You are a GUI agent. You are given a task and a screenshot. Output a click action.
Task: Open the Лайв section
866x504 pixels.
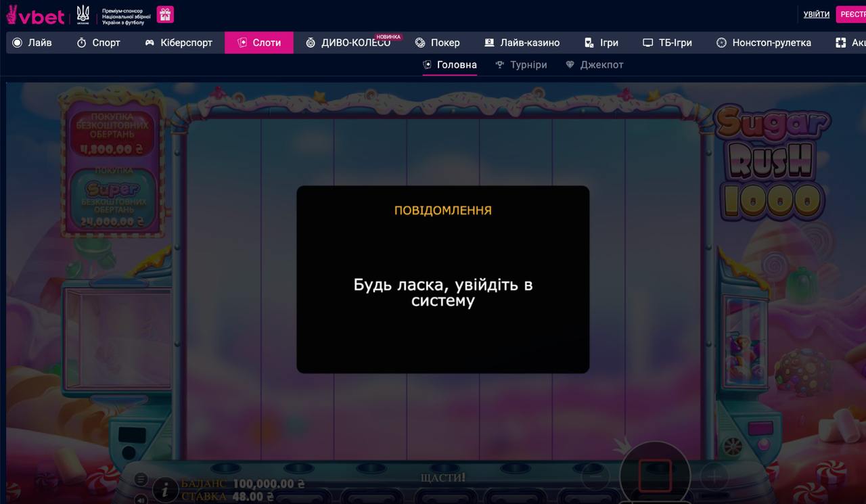pyautogui.click(x=32, y=43)
